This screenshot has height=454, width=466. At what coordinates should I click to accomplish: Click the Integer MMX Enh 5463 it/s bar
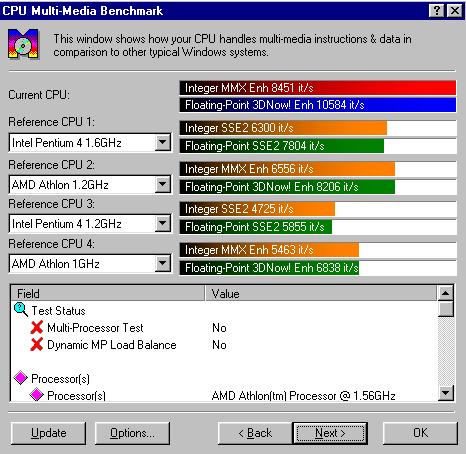269,250
